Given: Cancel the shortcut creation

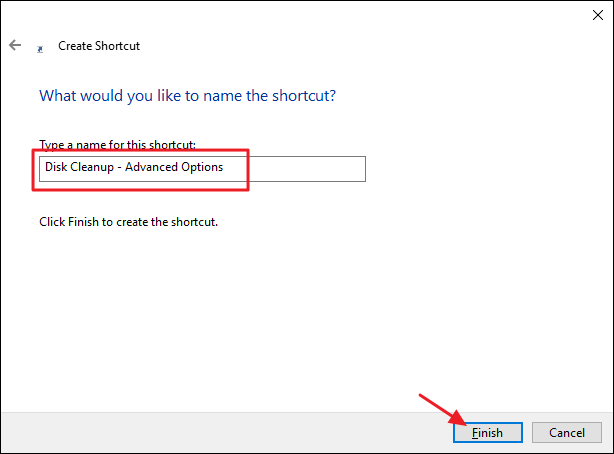Looking at the screenshot, I should point(567,432).
